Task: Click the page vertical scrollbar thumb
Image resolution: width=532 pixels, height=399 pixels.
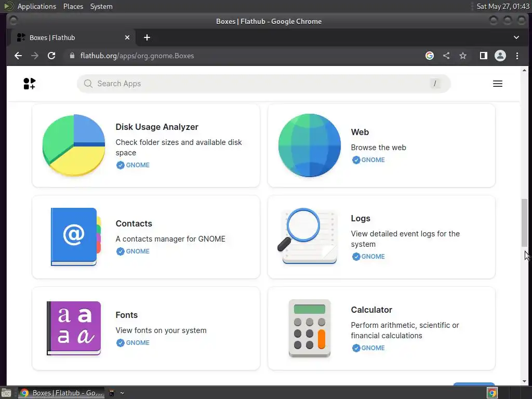Action: (525, 223)
